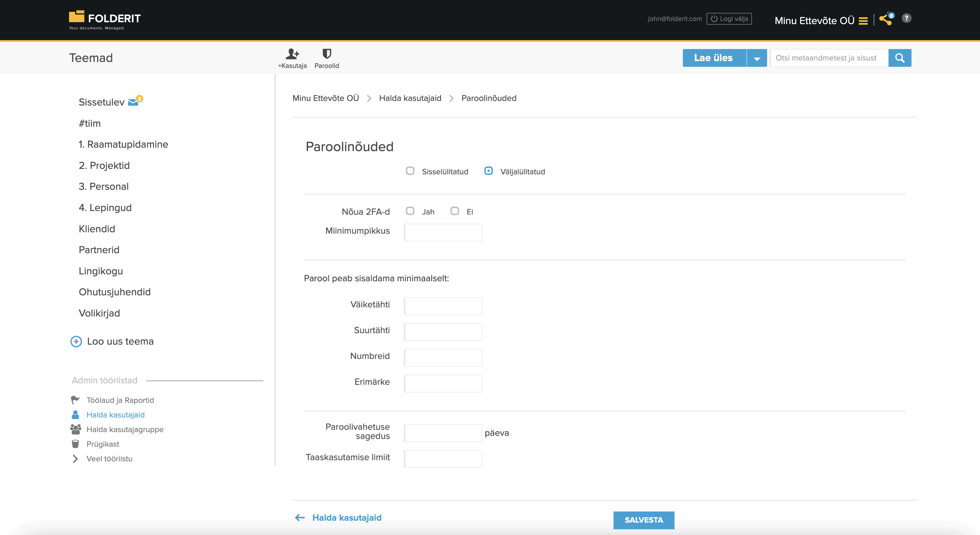
Task: Choose Ei for Nõua 2FA-d
Action: click(455, 211)
